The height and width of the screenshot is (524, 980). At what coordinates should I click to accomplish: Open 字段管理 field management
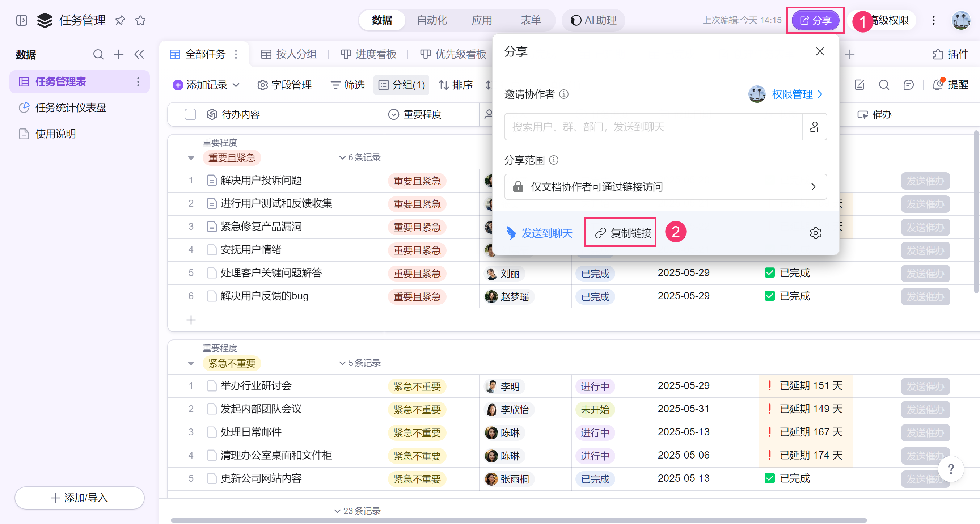(284, 85)
